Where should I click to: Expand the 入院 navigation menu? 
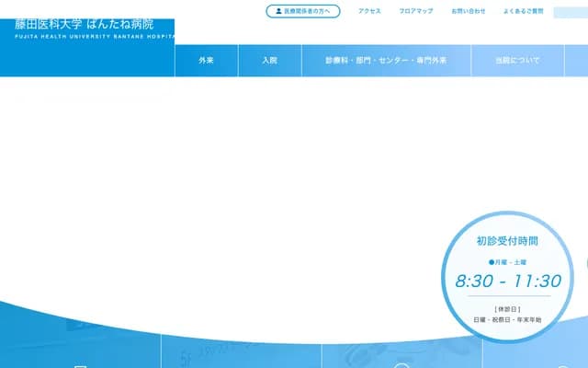pyautogui.click(x=268, y=60)
